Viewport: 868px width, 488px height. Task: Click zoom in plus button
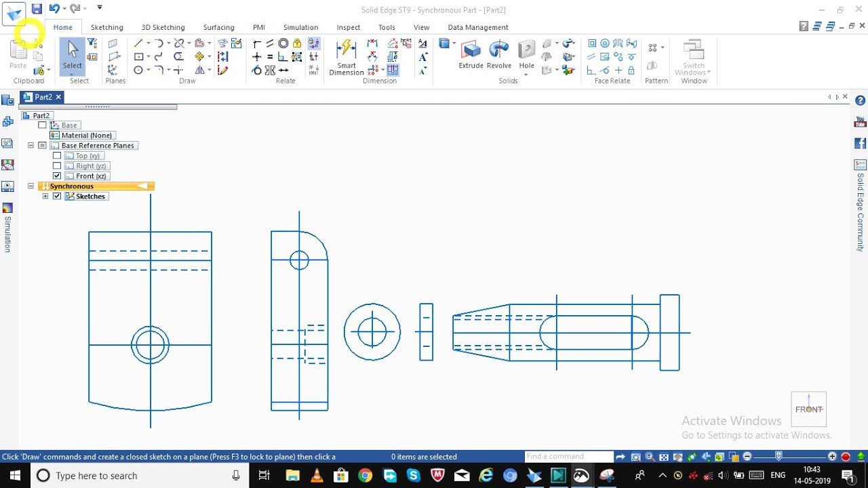pos(833,457)
